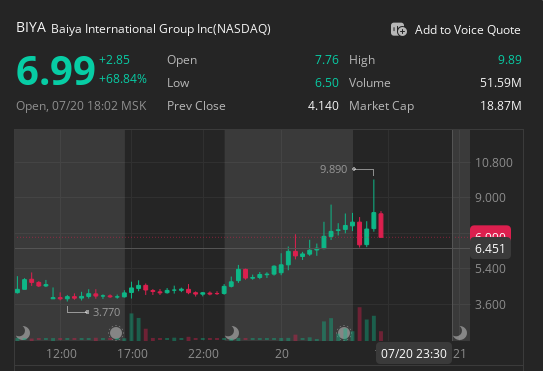Click the 3.770 low marker on chart
The height and width of the screenshot is (371, 543).
(107, 312)
